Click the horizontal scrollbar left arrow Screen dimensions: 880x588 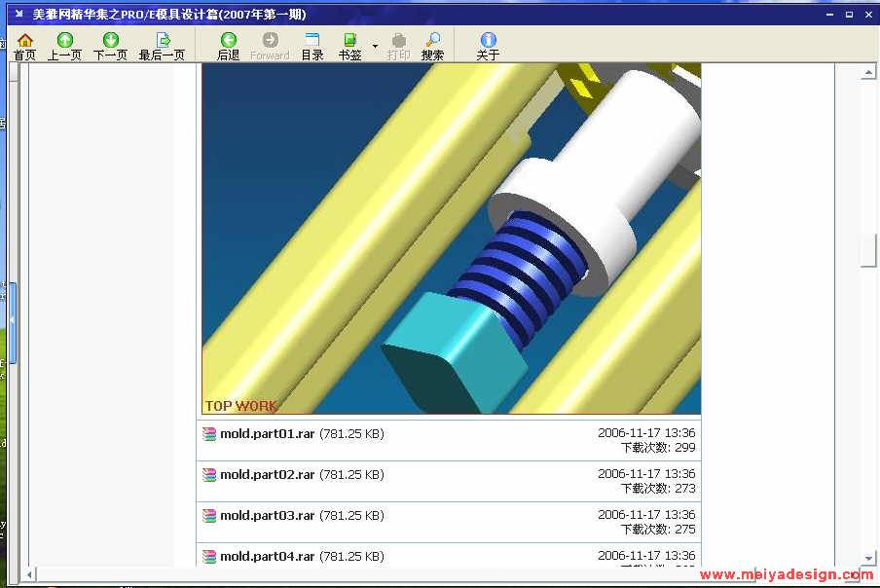(x=32, y=573)
